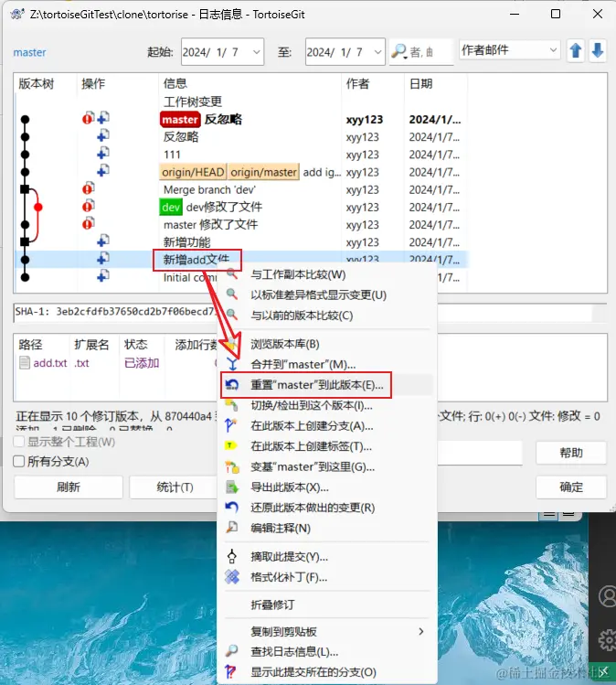
Task: Click the 帮助 button
Action: click(571, 452)
